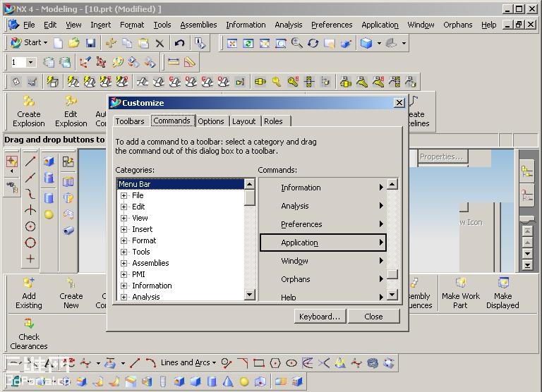Screen dimensions: 542x392
Task: Click the circle-with-center curve icon in left toolbar
Action: (30, 226)
